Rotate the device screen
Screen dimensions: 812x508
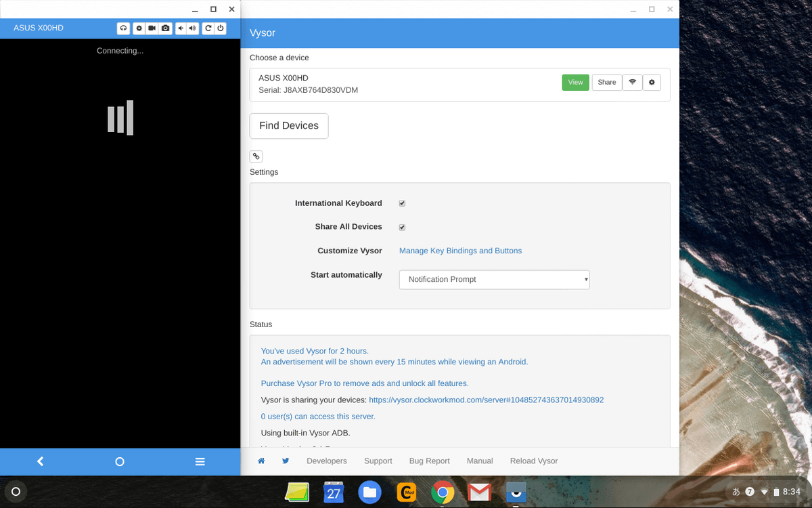(x=208, y=28)
